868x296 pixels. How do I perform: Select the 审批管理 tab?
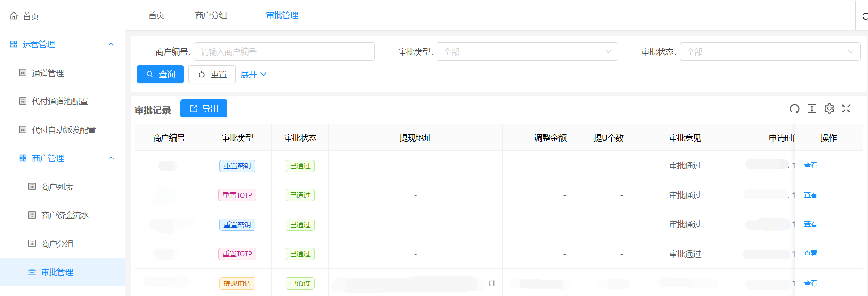pos(282,15)
